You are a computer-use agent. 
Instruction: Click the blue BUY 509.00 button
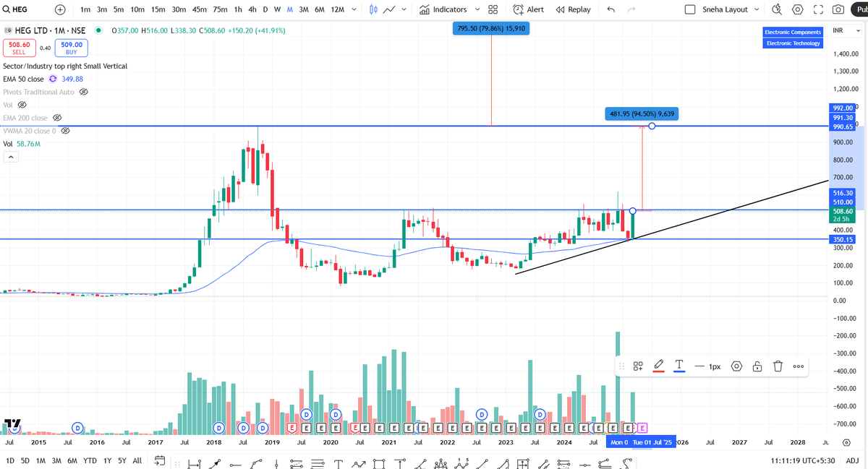(x=72, y=48)
